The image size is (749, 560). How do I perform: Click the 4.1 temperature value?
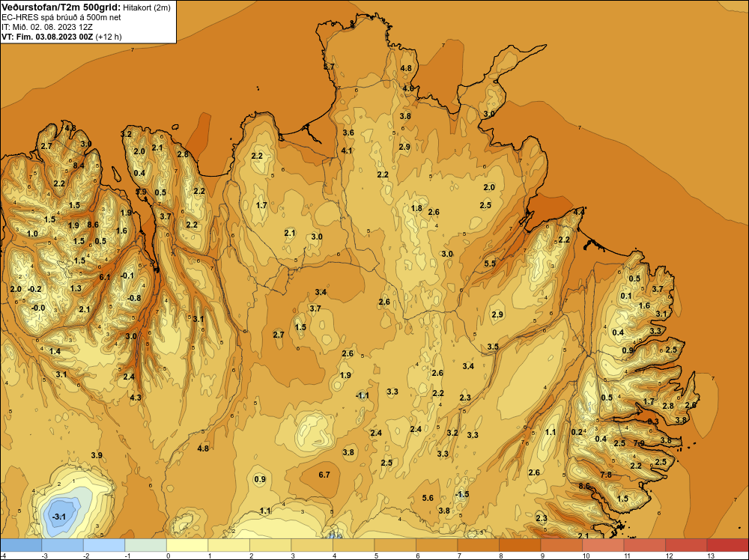(347, 150)
